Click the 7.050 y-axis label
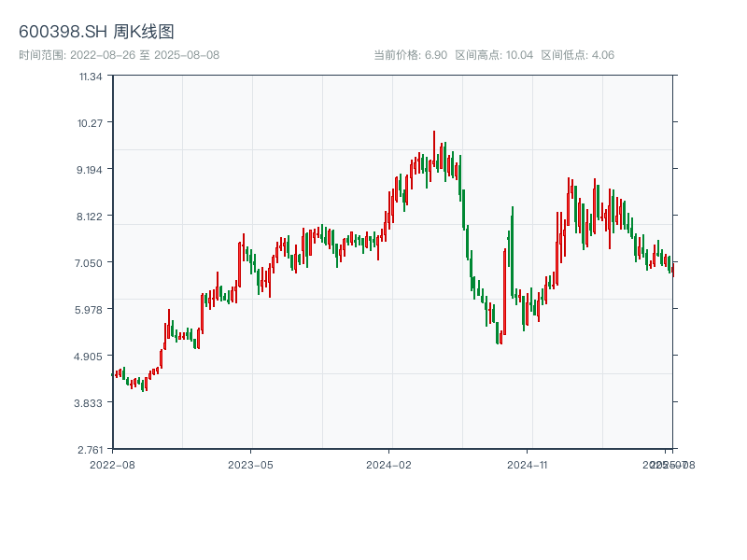The width and height of the screenshot is (747, 560). [x=91, y=262]
